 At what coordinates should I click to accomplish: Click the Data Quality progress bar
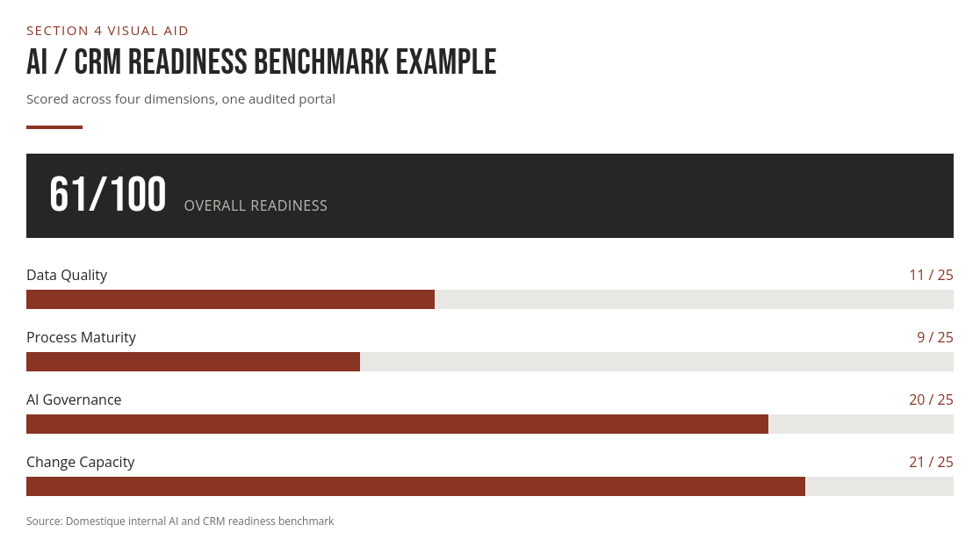[489, 299]
